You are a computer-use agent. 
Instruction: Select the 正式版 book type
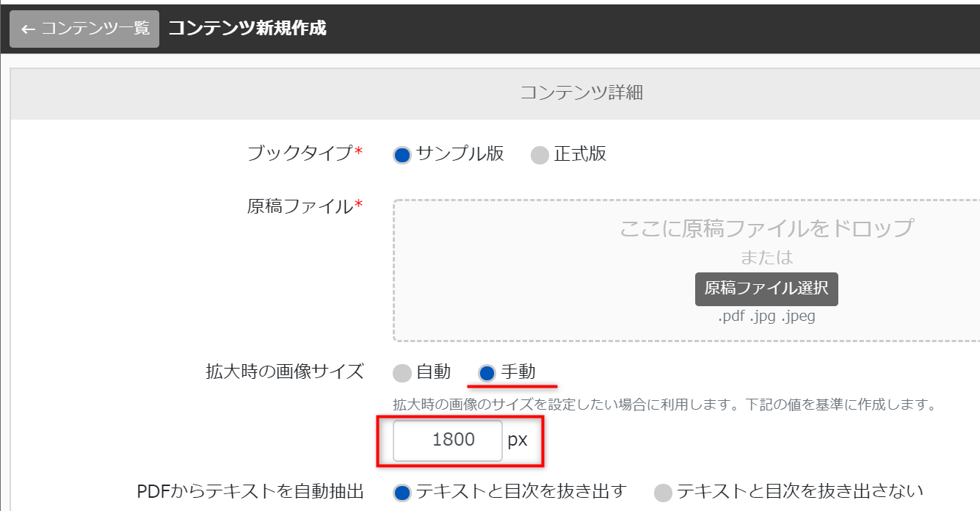540,155
